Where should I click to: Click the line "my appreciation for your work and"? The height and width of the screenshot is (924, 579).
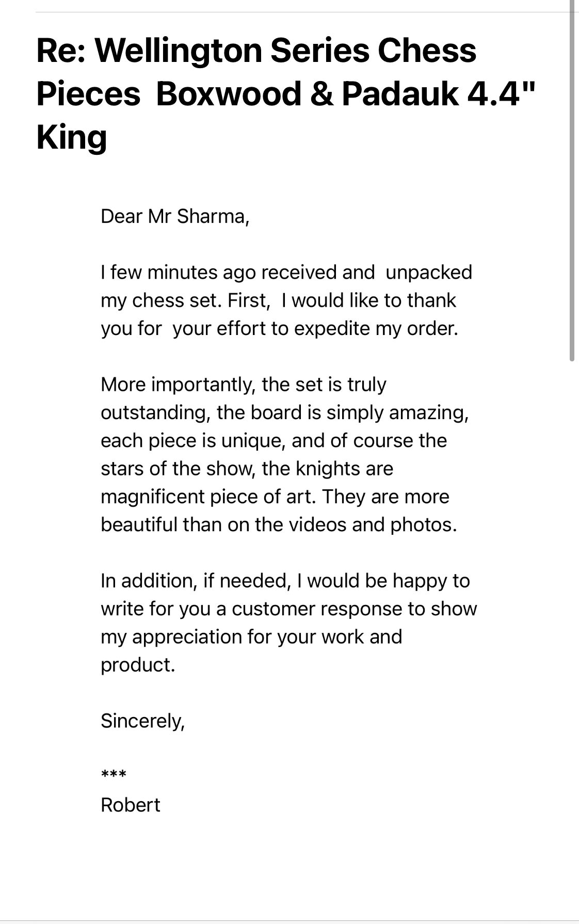click(x=251, y=636)
